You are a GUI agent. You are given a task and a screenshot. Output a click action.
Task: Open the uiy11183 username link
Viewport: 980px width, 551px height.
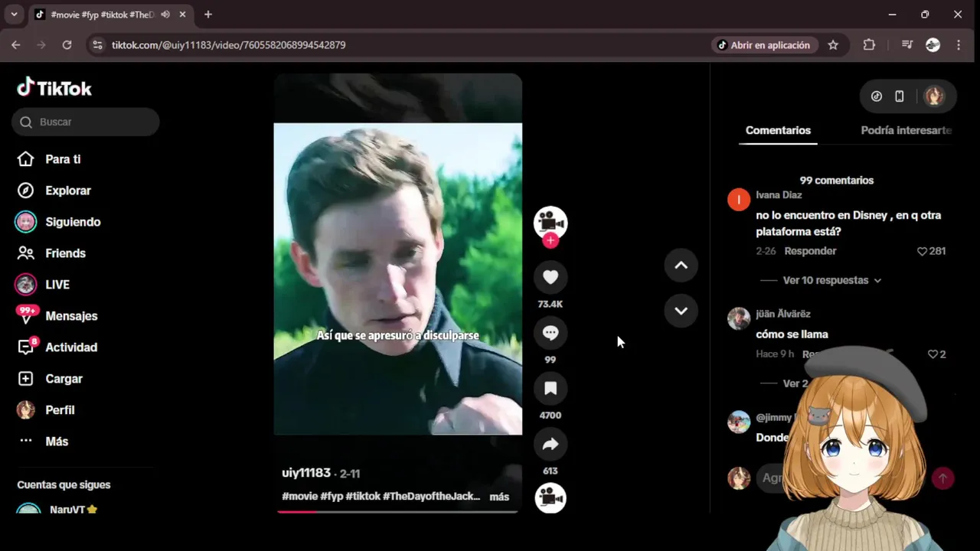pos(306,473)
